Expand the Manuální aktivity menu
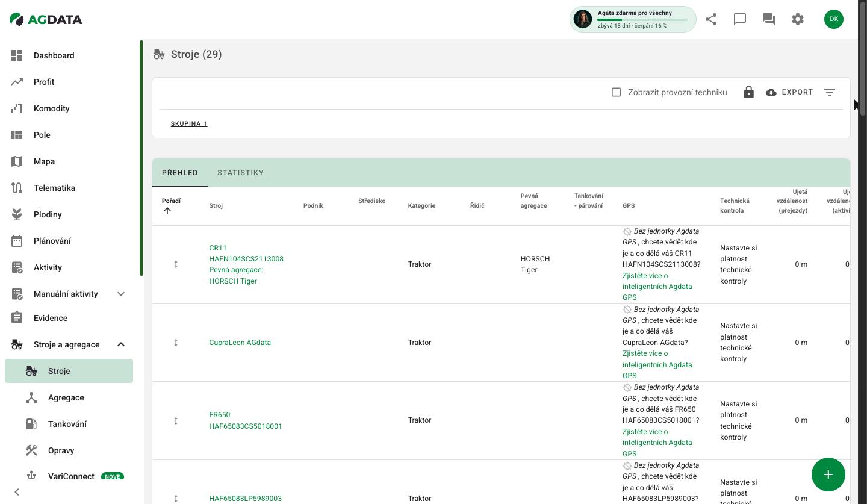This screenshot has width=867, height=504. (121, 294)
